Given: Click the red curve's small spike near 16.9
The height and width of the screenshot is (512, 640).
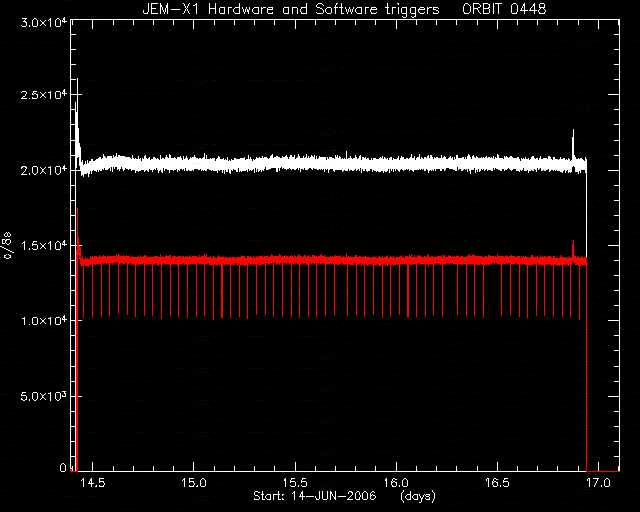Looking at the screenshot, I should [x=573, y=248].
